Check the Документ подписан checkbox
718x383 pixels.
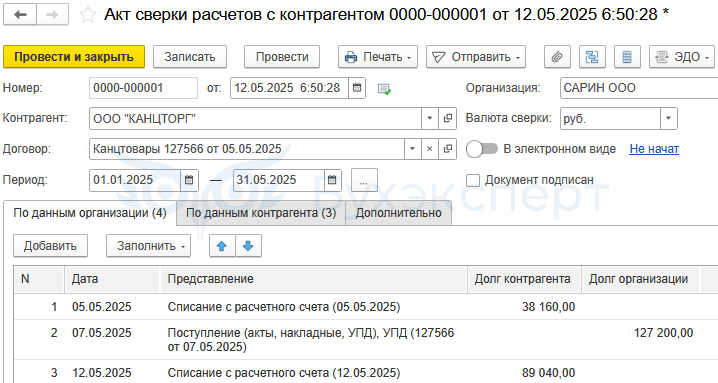coord(473,180)
